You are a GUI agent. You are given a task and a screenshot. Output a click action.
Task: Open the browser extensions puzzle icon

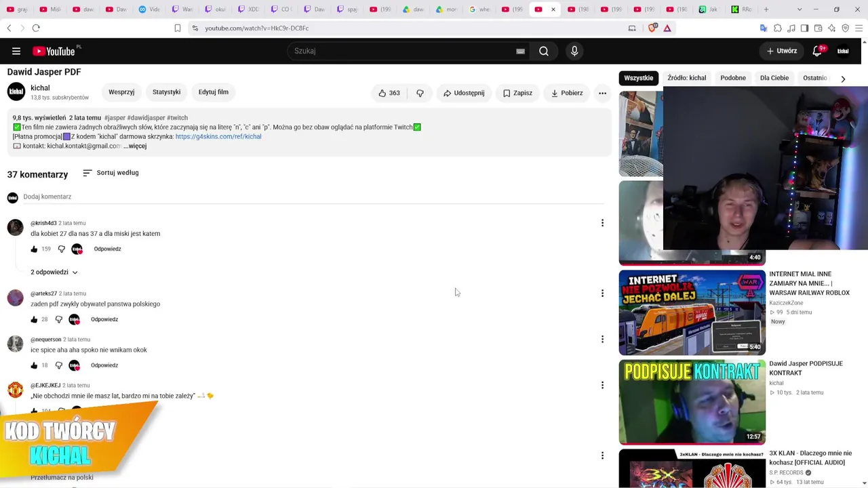(x=778, y=28)
